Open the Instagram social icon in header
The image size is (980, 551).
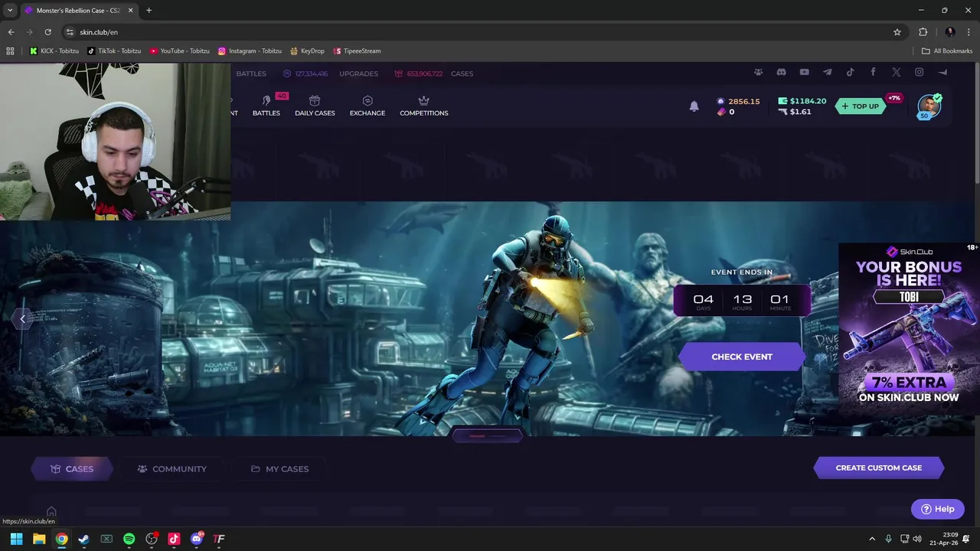pos(919,72)
